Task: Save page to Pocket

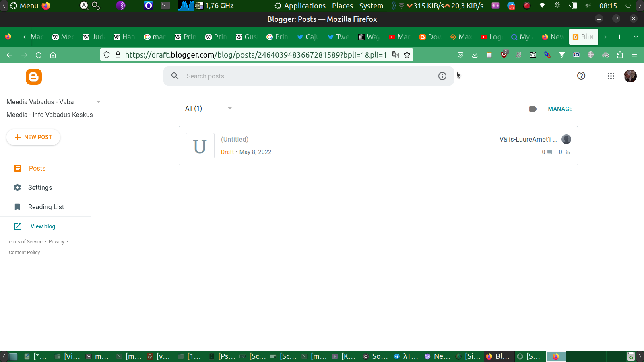Action: coord(460,55)
